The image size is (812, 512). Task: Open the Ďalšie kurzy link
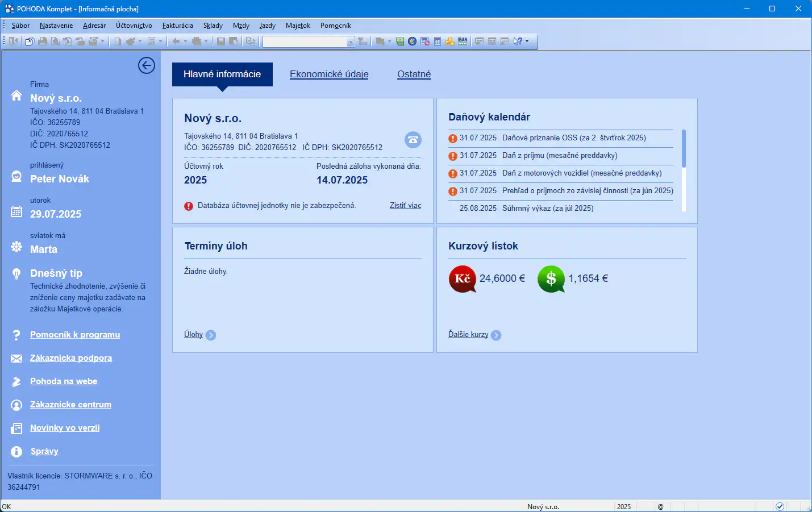pyautogui.click(x=468, y=335)
